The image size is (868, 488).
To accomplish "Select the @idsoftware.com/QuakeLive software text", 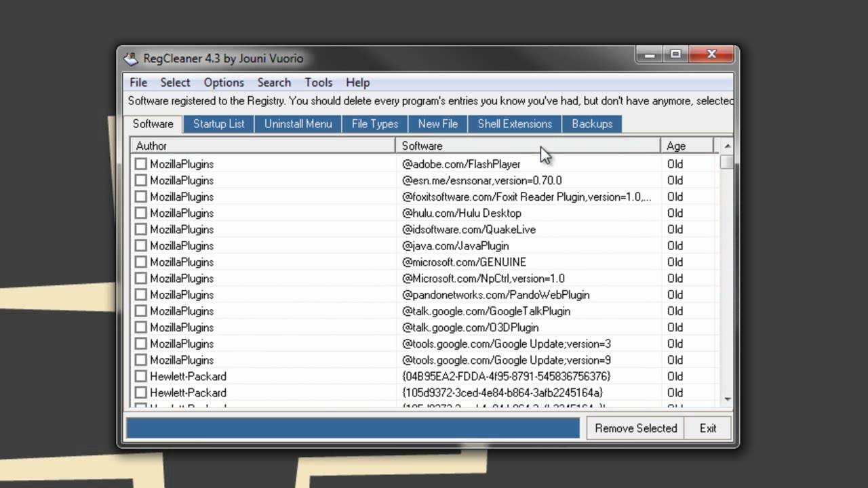I will coord(469,229).
